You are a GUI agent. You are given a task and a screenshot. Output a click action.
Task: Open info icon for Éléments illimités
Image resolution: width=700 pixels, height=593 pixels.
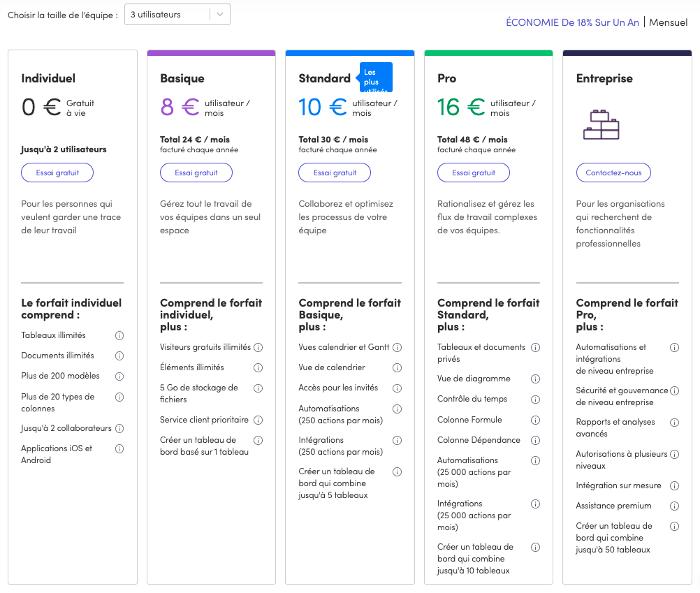pyautogui.click(x=258, y=367)
